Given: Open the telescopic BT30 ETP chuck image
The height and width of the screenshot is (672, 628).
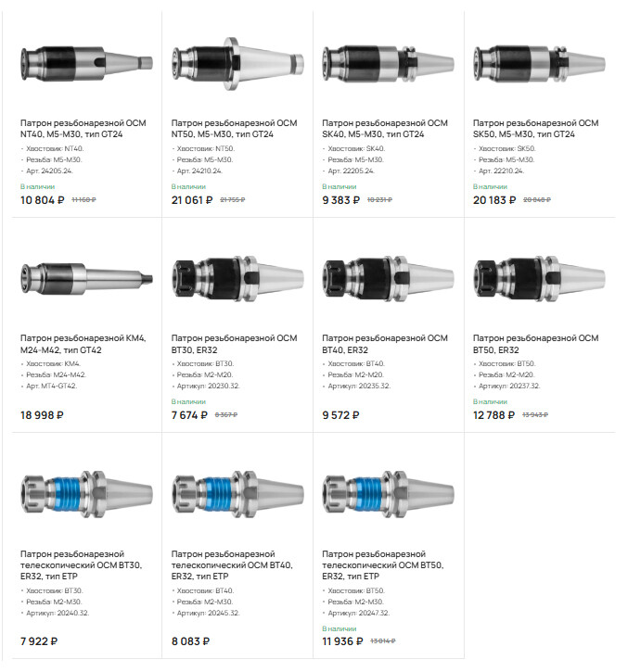Looking at the screenshot, I should coord(86,494).
